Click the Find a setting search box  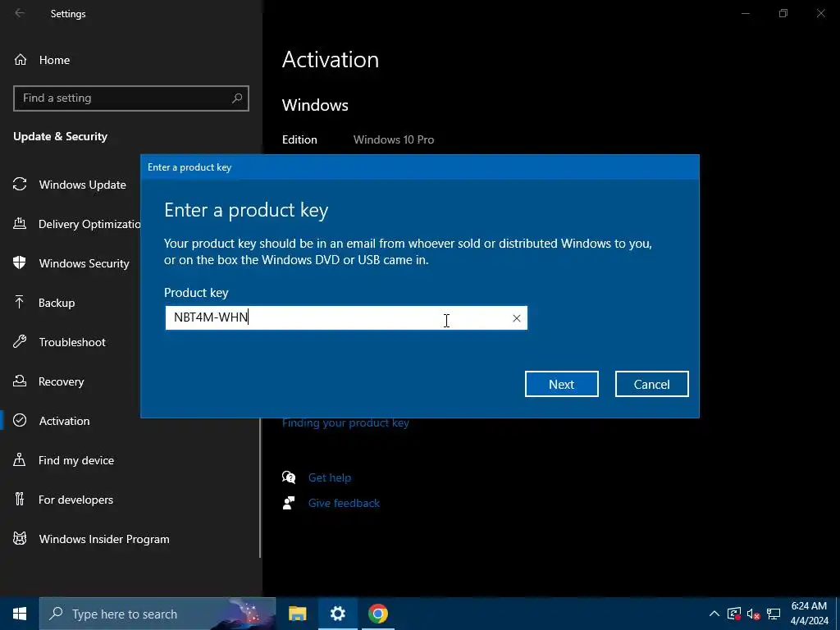pos(130,98)
